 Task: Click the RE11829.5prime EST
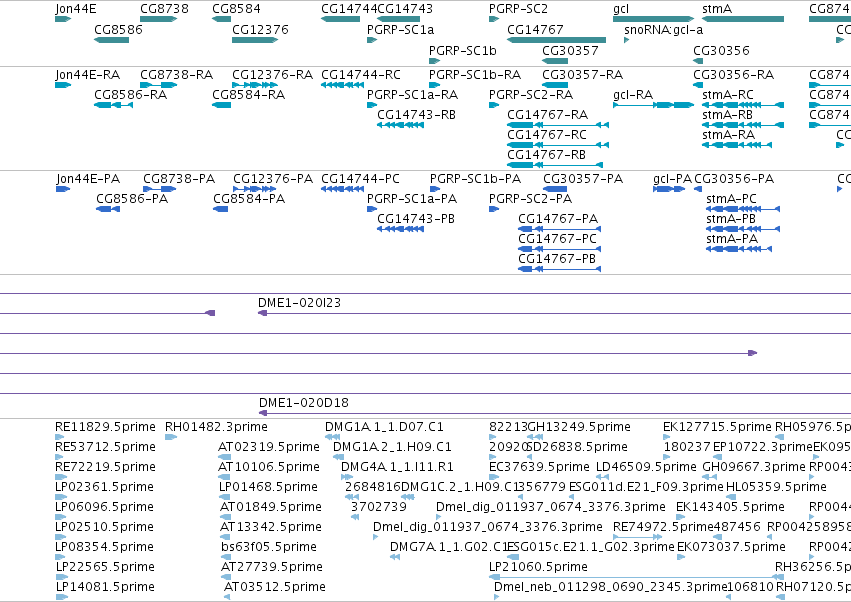point(61,437)
